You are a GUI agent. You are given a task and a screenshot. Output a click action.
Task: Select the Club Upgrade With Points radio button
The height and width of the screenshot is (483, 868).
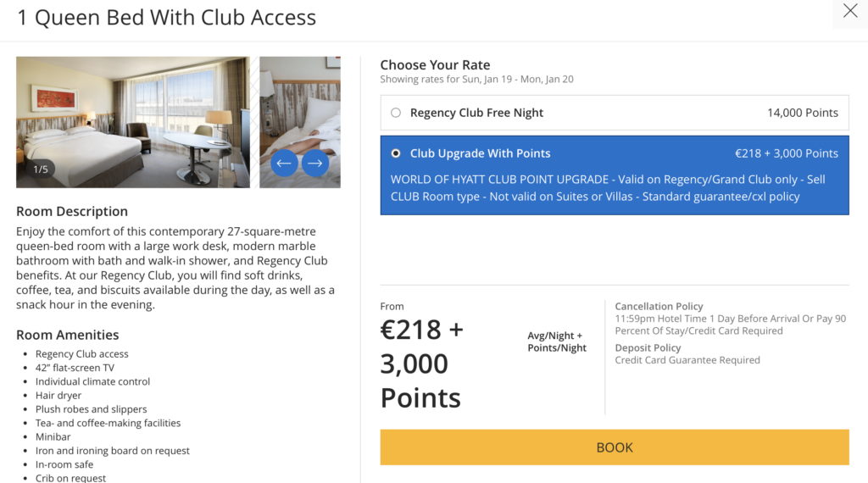396,153
